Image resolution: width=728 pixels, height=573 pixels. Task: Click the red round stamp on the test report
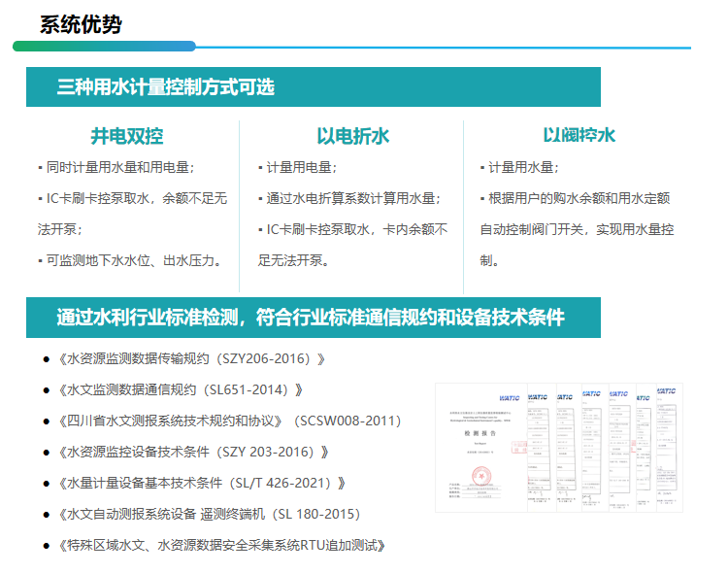tap(480, 477)
